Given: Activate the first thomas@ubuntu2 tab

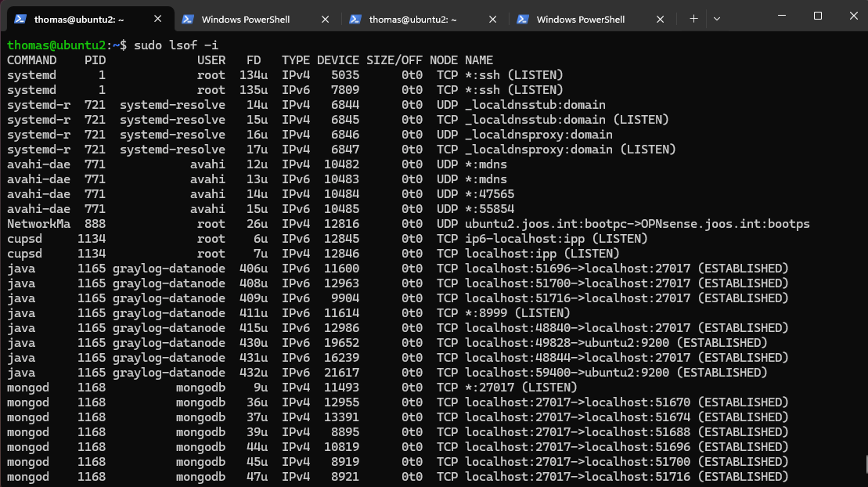Looking at the screenshot, I should pyautogui.click(x=78, y=20).
